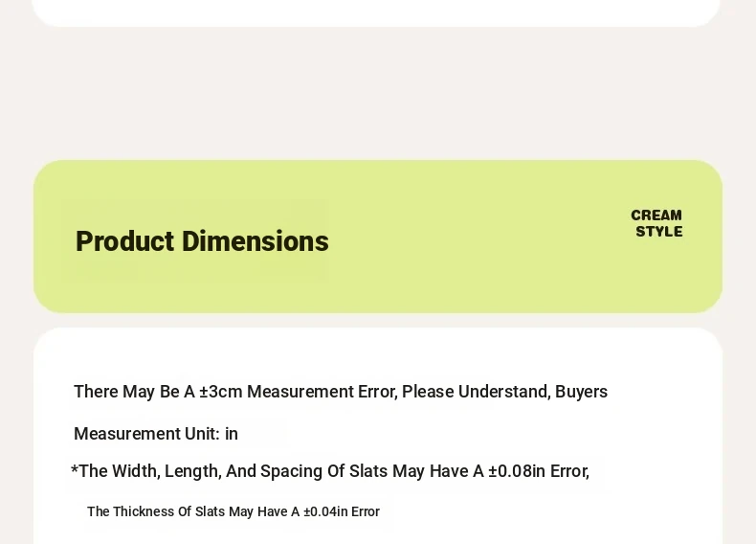Click the word STYLE in the banner

[x=659, y=231]
